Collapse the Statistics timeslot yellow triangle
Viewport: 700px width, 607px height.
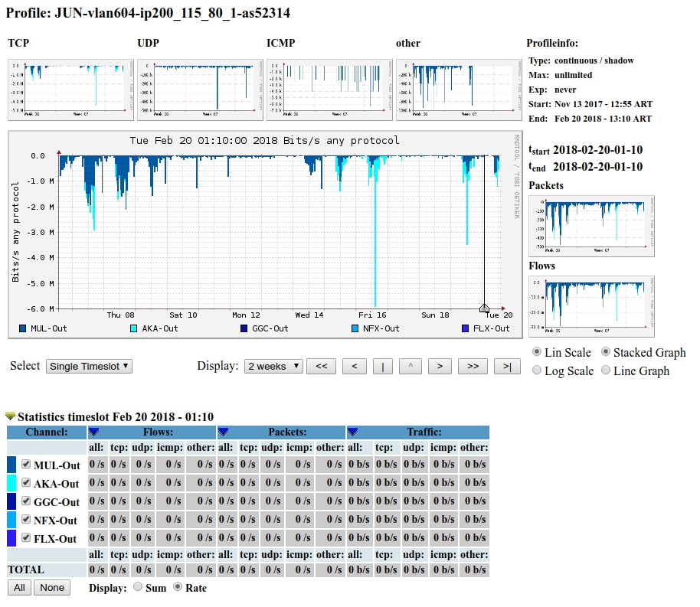tap(10, 416)
